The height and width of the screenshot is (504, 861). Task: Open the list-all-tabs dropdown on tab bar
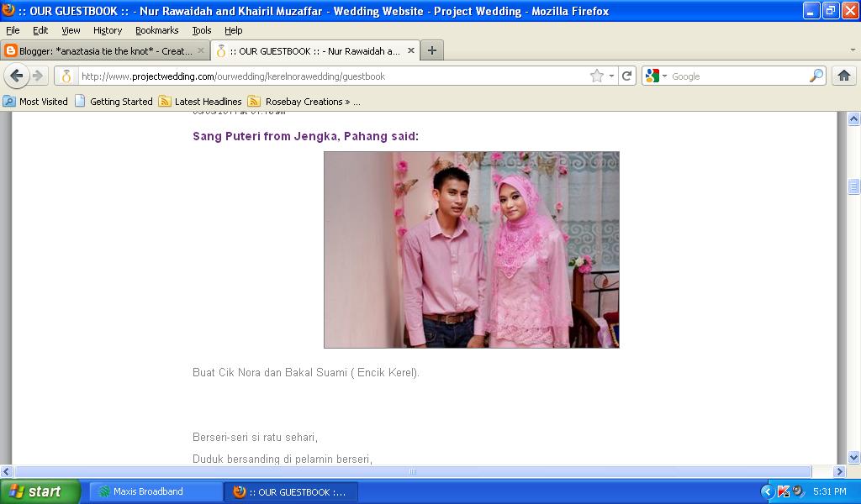852,50
